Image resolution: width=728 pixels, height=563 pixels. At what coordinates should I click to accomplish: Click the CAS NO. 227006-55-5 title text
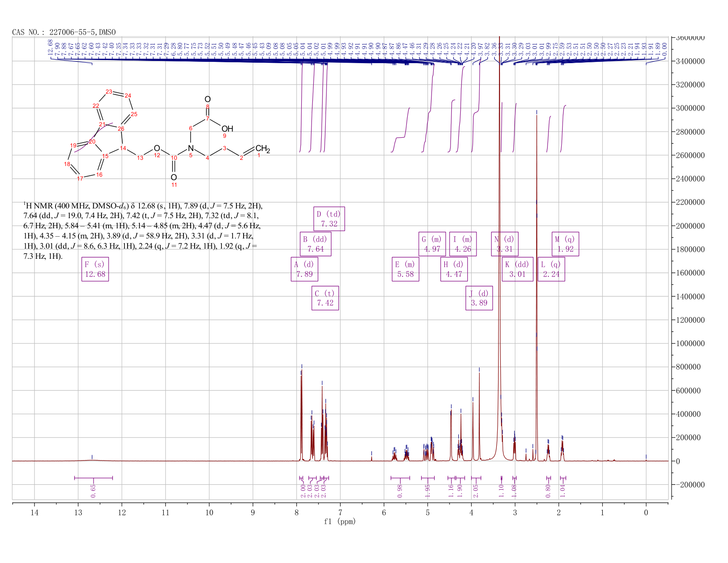pos(64,32)
